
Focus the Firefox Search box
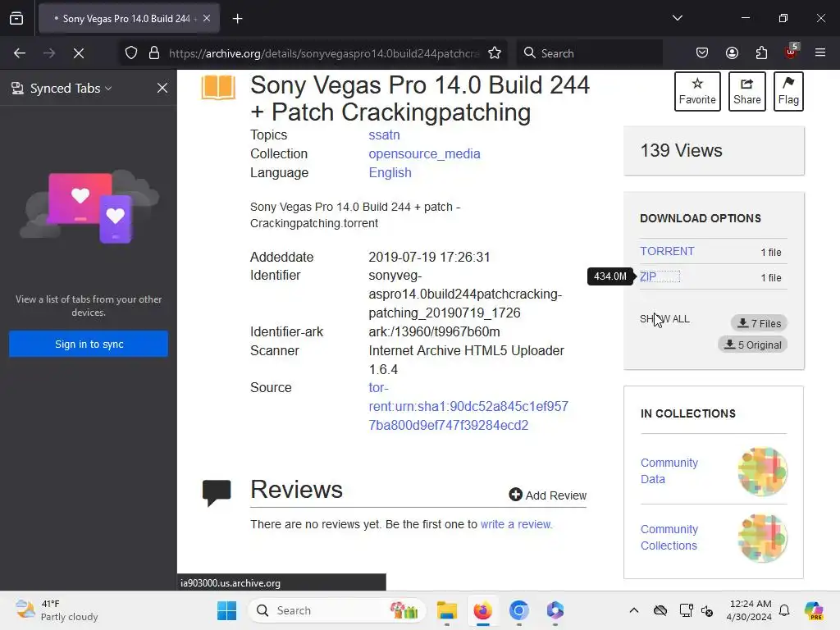point(589,53)
